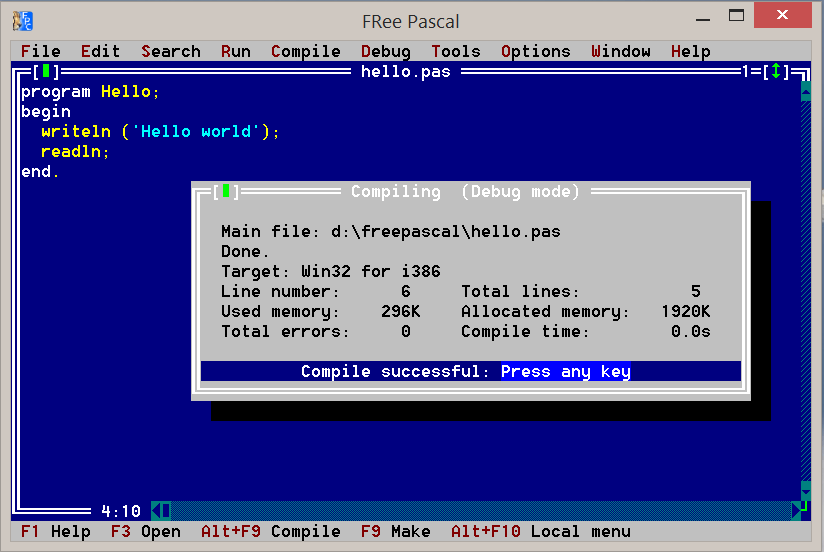This screenshot has width=824, height=552.
Task: Open the Compile menu
Action: point(306,52)
